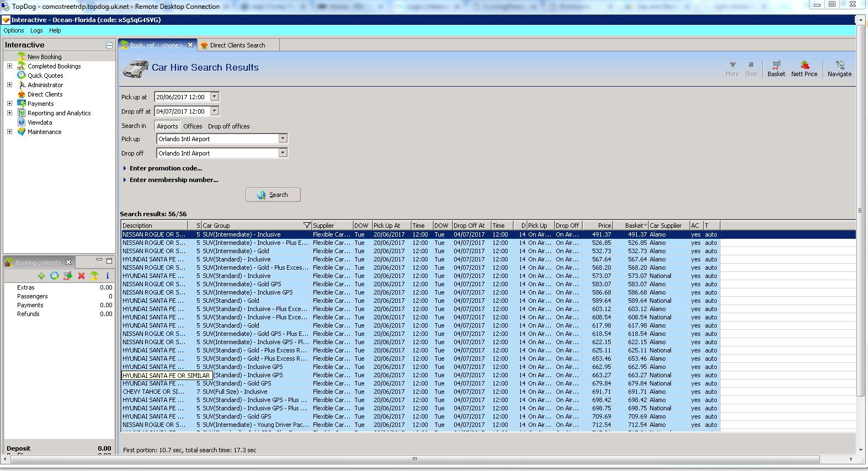The height and width of the screenshot is (471, 868).
Task: Open the Pick up at date dropdown
Action: 215,97
